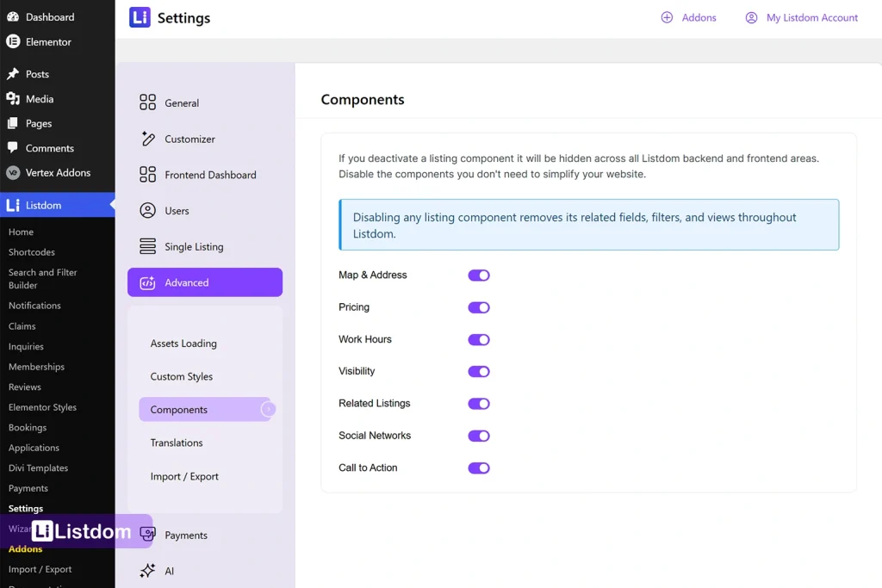Click the Media icon in WordPress sidebar

[13, 98]
